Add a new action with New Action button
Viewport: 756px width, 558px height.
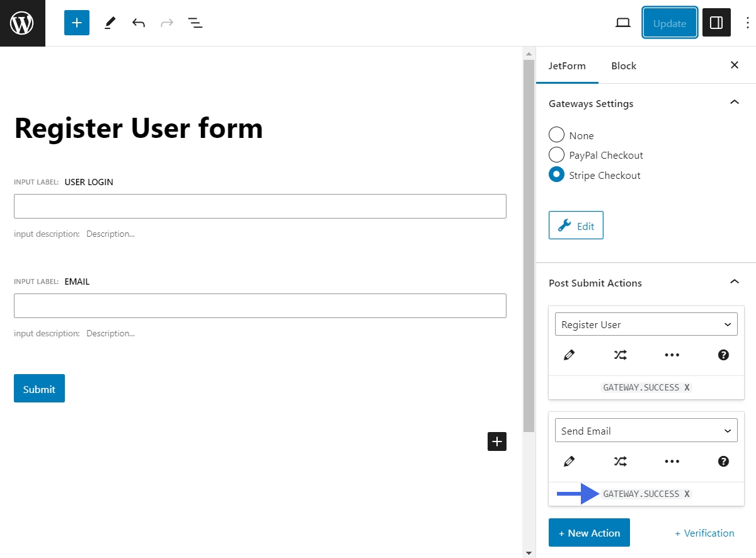589,532
